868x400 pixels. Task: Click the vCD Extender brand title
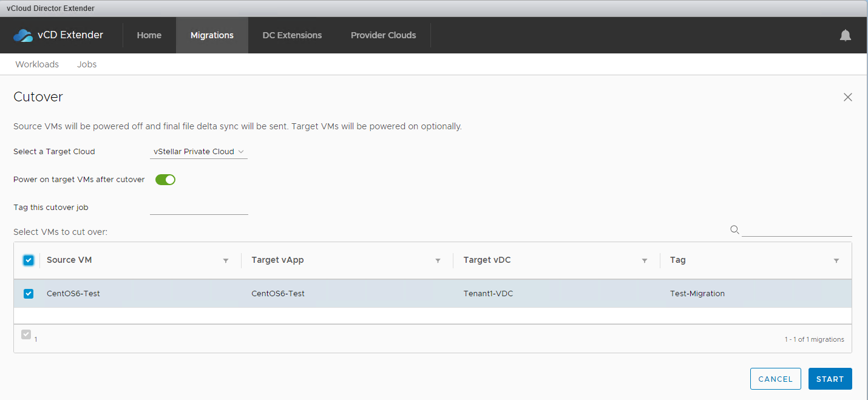pos(70,35)
